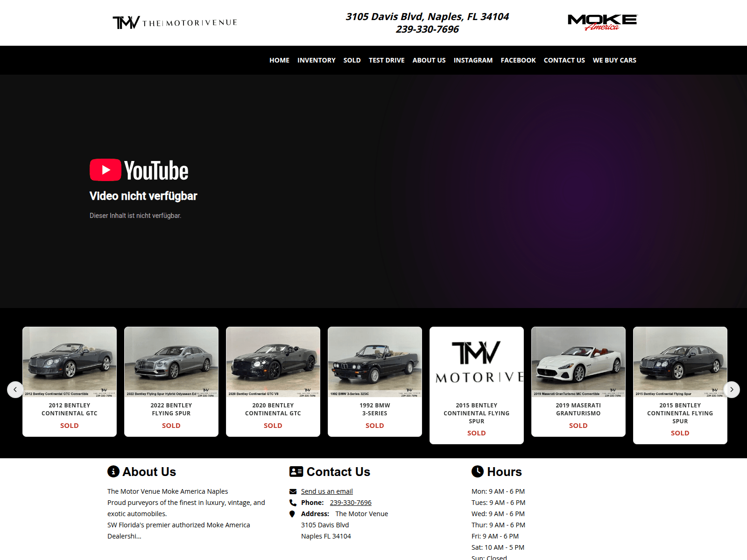Click the Hours heading
Screen dimensions: 747x560
505,472
